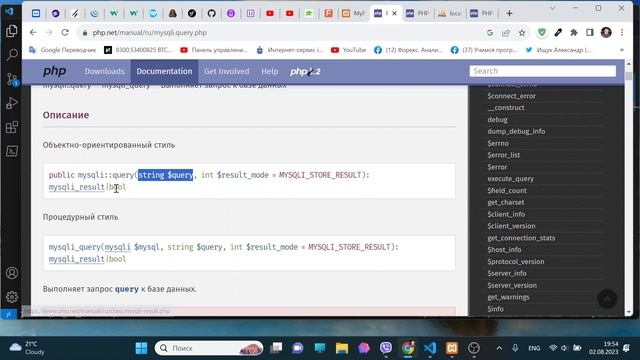This screenshot has width=640, height=360.
Task: Click page vertical scrollbar thumb
Action: [x=629, y=76]
